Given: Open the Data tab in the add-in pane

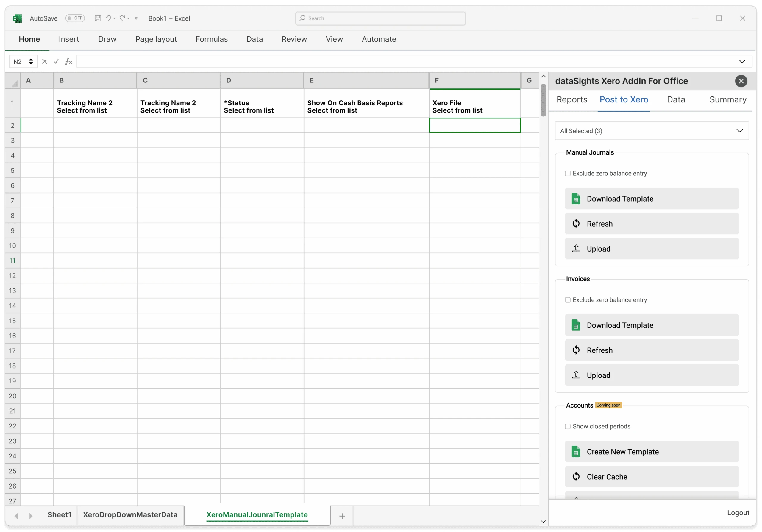Looking at the screenshot, I should click(x=676, y=99).
